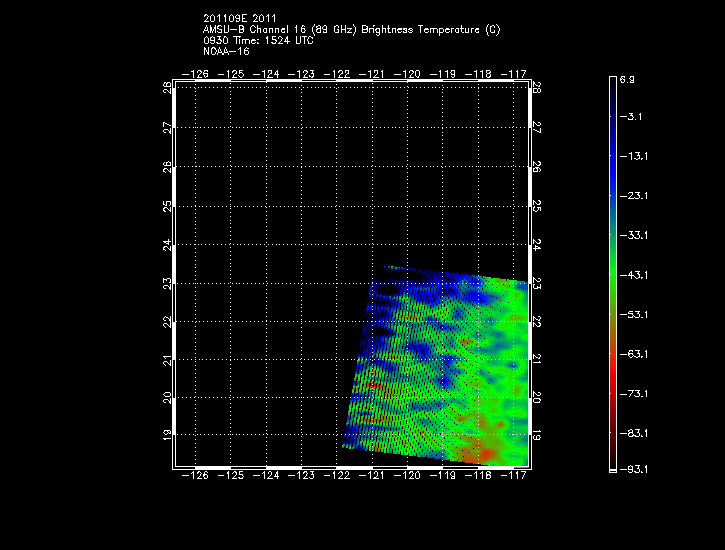Click the NOAA-16 satellite label
The image size is (725, 550).
pyautogui.click(x=225, y=51)
